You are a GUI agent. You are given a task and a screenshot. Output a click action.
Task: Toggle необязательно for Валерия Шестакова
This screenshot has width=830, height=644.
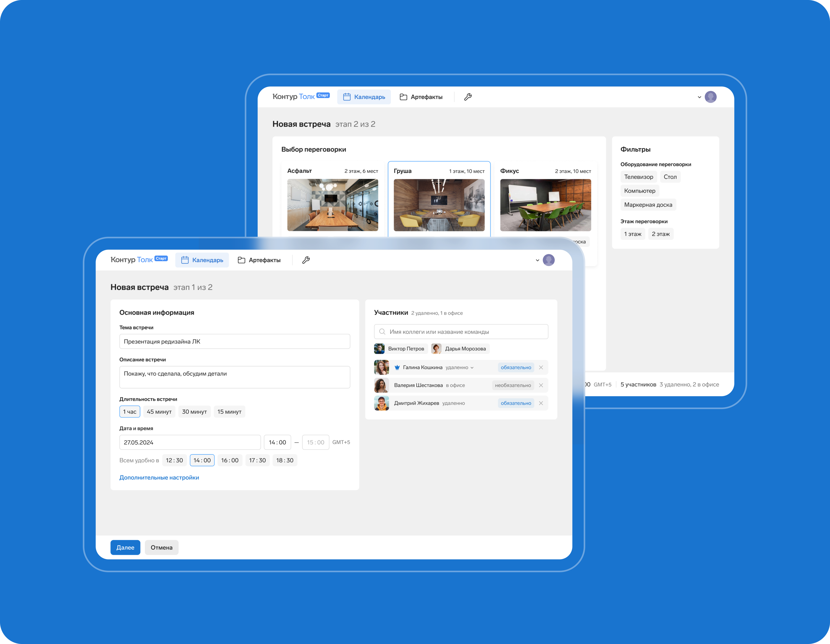click(513, 385)
